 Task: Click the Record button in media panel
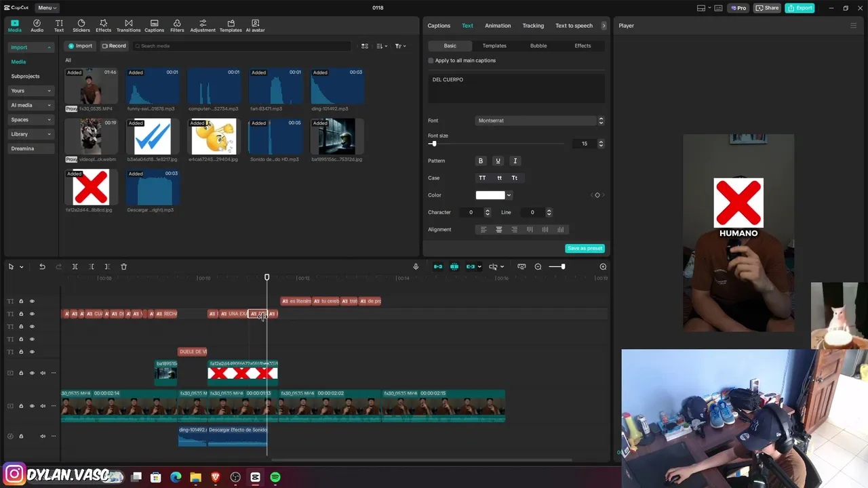click(x=114, y=46)
